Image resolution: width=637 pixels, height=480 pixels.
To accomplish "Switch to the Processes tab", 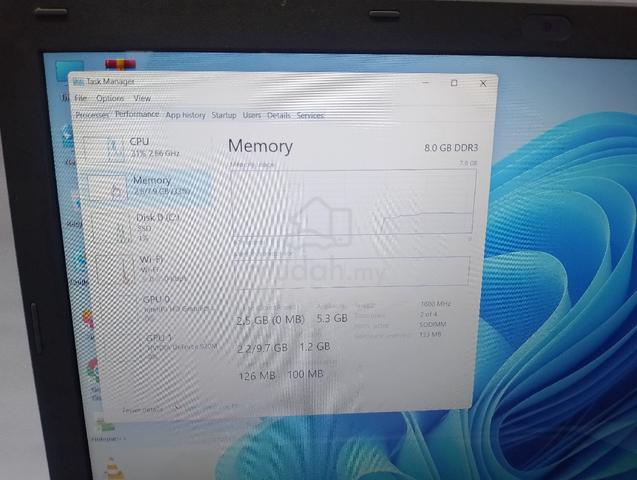I will point(92,115).
